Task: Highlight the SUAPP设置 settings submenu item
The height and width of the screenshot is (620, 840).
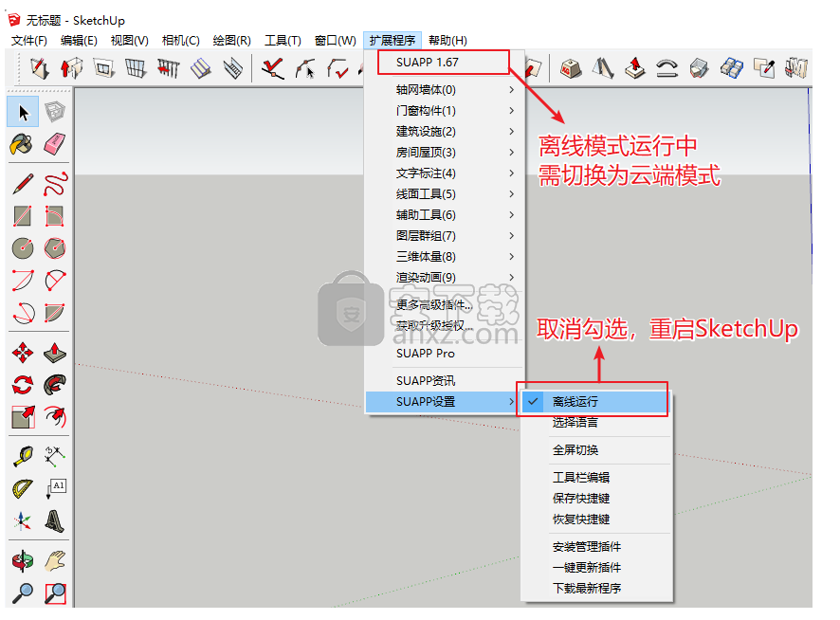Action: [x=445, y=401]
